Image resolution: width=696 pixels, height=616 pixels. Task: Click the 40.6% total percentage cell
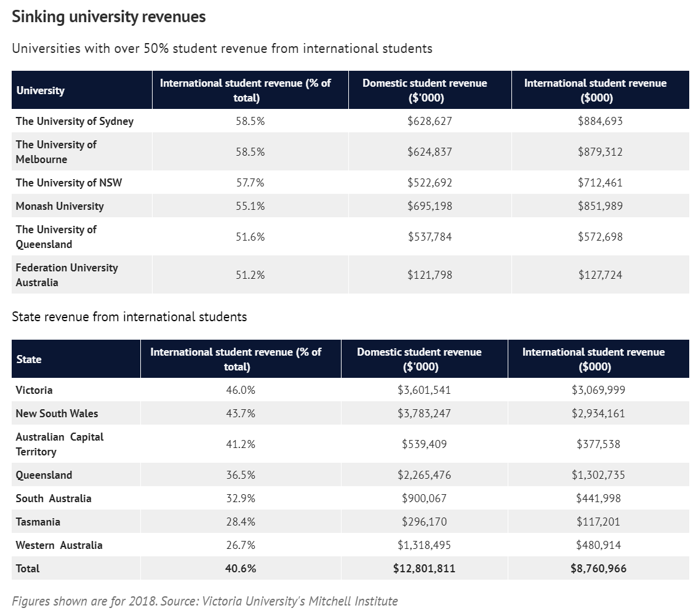pos(241,569)
